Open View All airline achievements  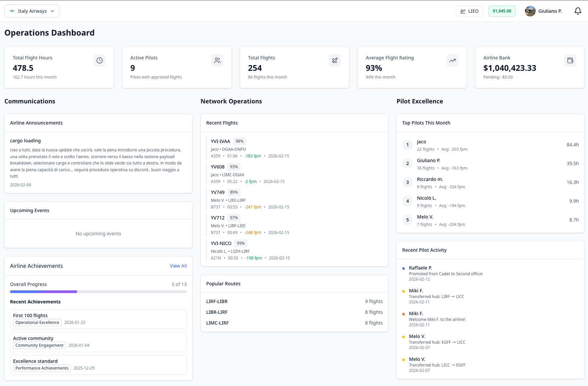[178, 266]
